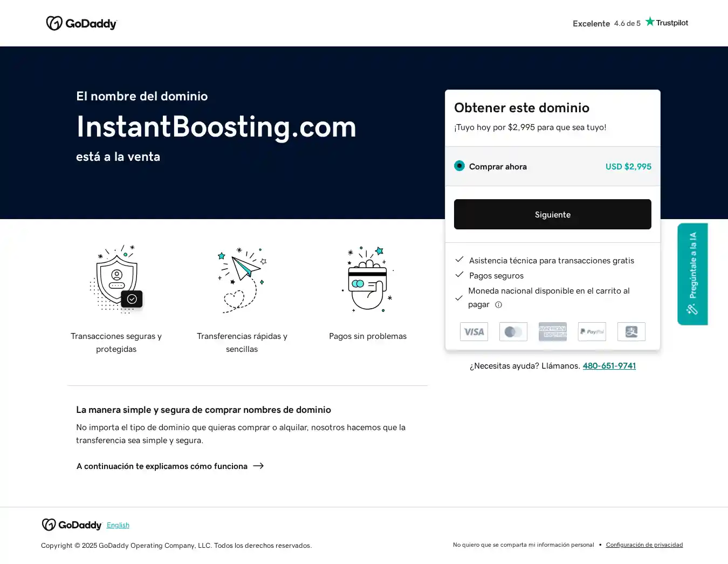Click the Alipay payment icon
The width and height of the screenshot is (728, 564).
631,332
